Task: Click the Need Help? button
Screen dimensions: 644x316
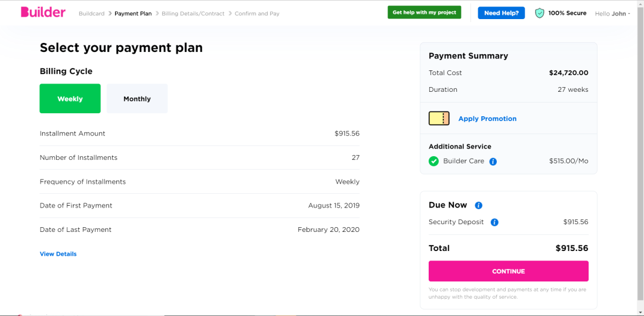Action: pyautogui.click(x=501, y=13)
